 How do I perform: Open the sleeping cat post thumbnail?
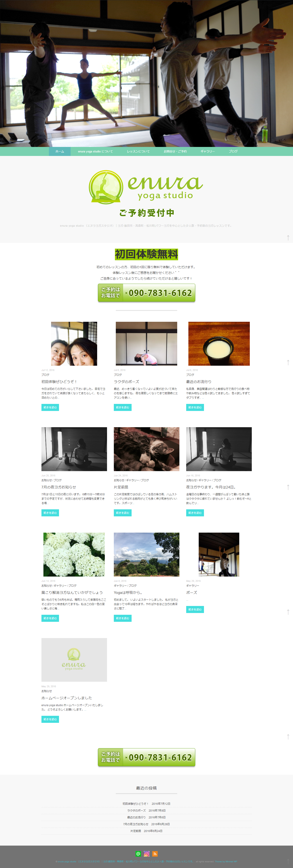tap(146, 449)
